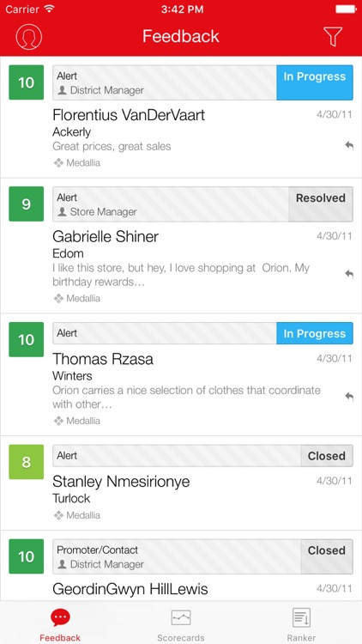Tap Closed status on Stanley's alert
The height and width of the screenshot is (644, 362).
pos(326,455)
